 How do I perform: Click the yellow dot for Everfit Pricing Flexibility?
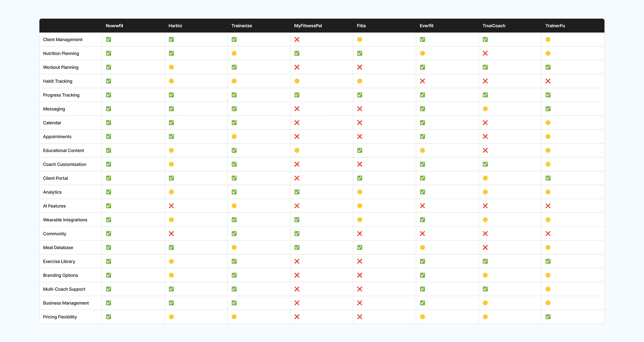tap(422, 317)
